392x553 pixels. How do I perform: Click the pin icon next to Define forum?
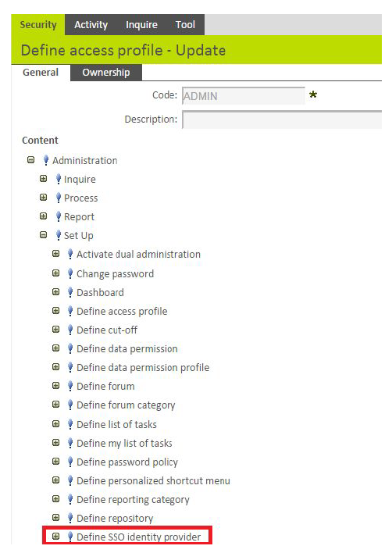(70, 386)
